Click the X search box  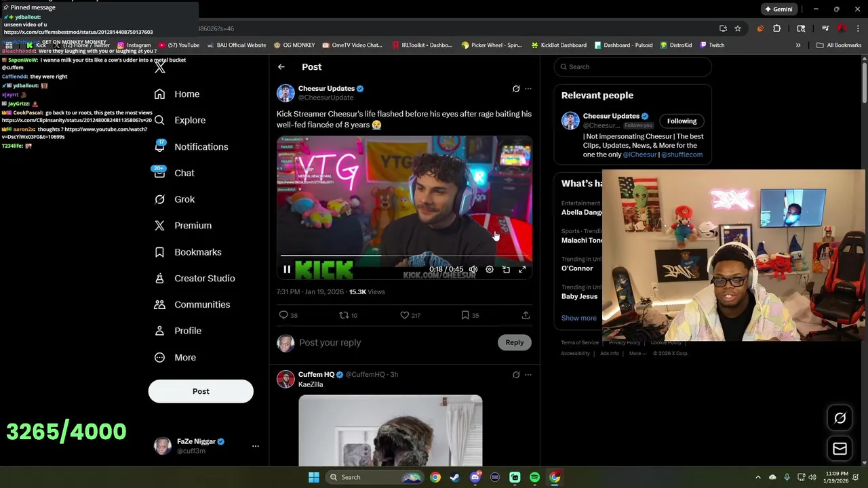[x=633, y=66]
